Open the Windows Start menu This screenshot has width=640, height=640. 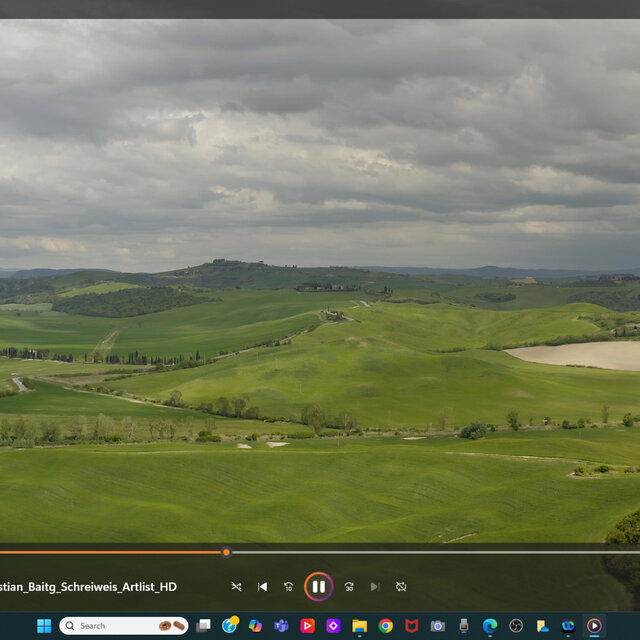pyautogui.click(x=44, y=626)
